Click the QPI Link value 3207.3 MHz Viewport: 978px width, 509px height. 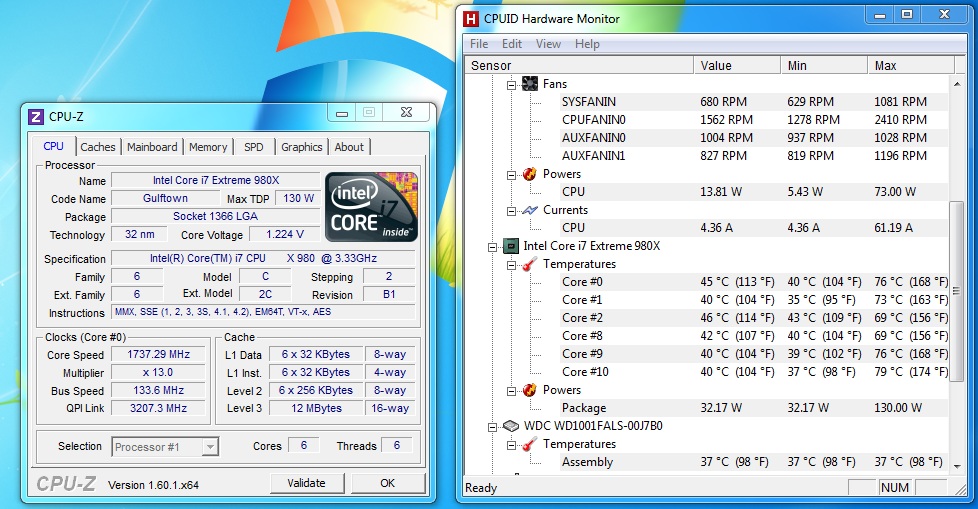(158, 408)
